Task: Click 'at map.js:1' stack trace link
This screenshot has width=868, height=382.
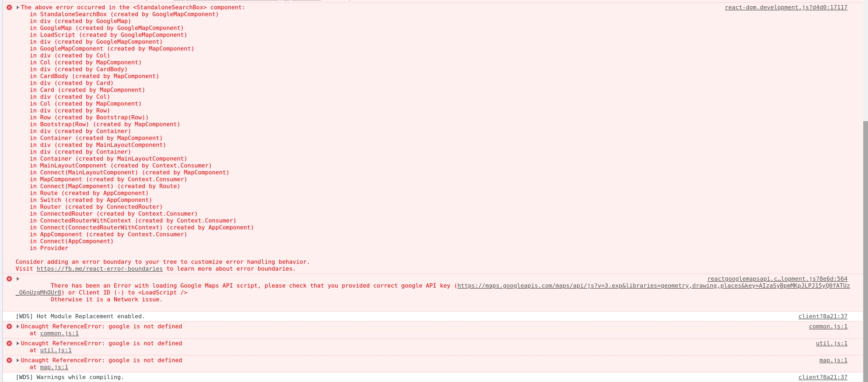Action: 54,367
